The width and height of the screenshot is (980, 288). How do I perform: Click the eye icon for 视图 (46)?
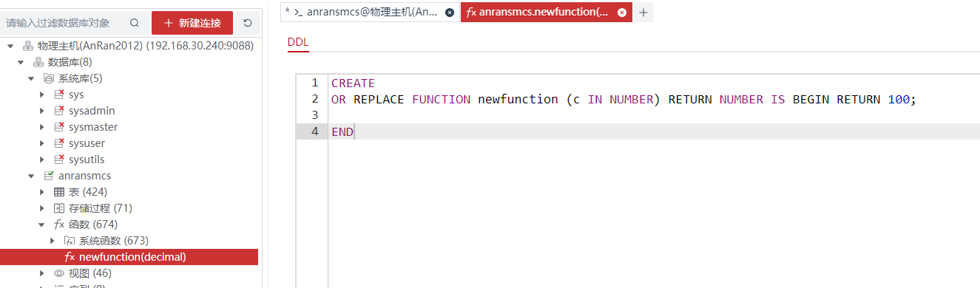click(x=59, y=273)
